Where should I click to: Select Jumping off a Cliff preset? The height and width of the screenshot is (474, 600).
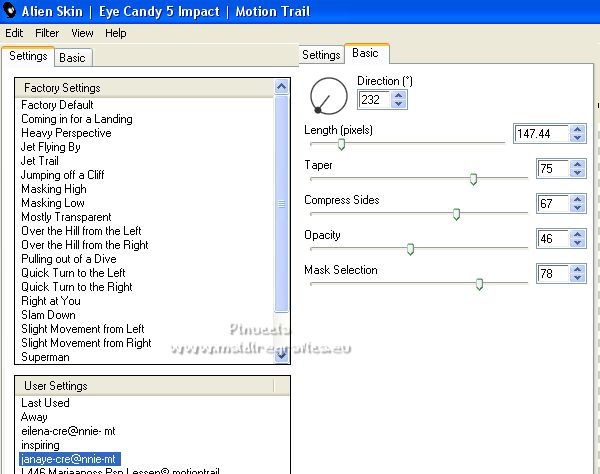click(x=62, y=175)
